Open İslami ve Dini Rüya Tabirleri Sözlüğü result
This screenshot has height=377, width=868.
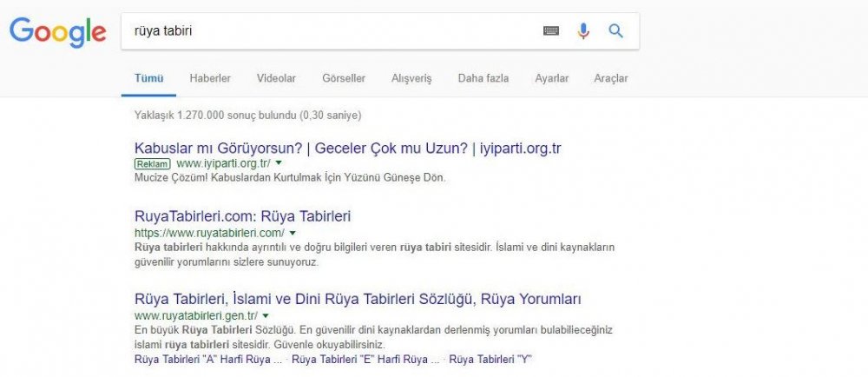(x=358, y=300)
